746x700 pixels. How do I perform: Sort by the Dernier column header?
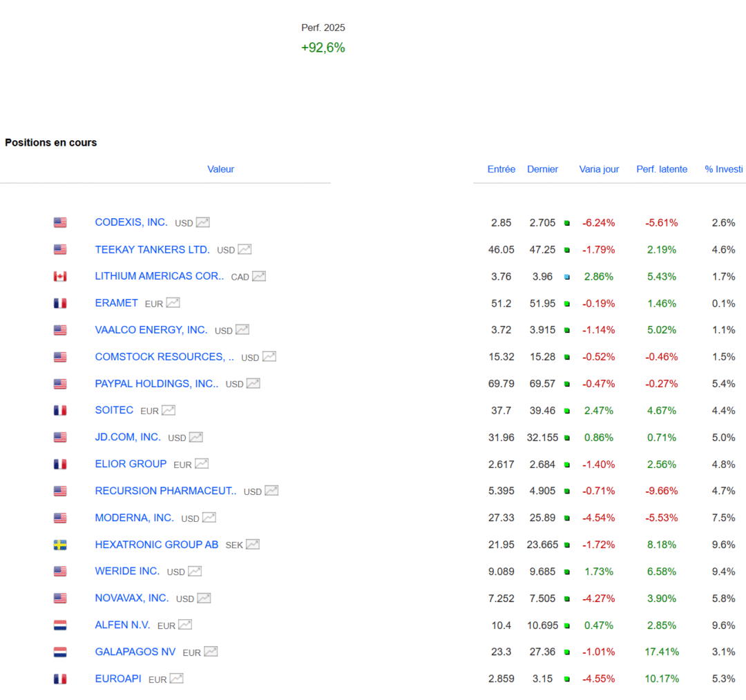point(542,169)
